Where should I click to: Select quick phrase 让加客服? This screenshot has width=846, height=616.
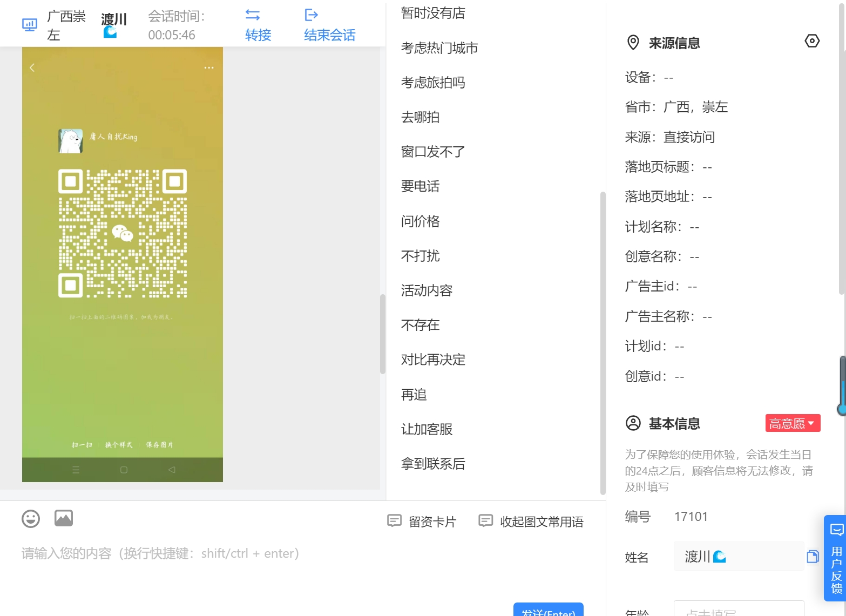[427, 429]
